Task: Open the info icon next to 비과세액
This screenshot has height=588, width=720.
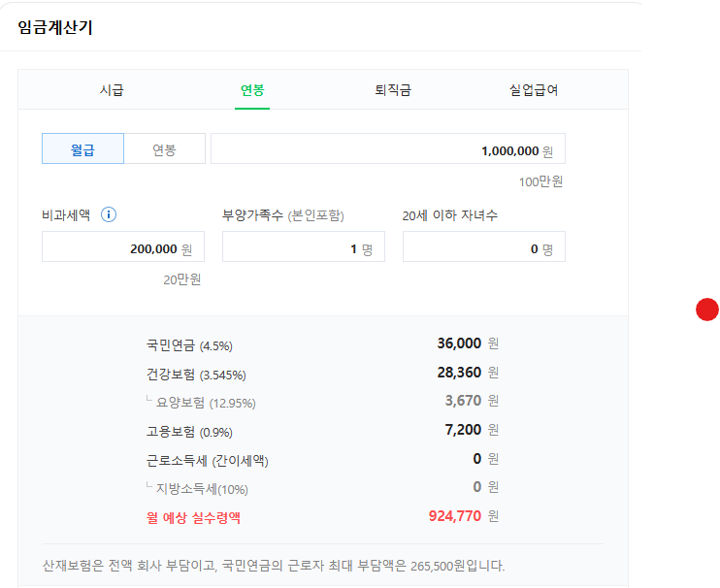Action: click(x=109, y=214)
